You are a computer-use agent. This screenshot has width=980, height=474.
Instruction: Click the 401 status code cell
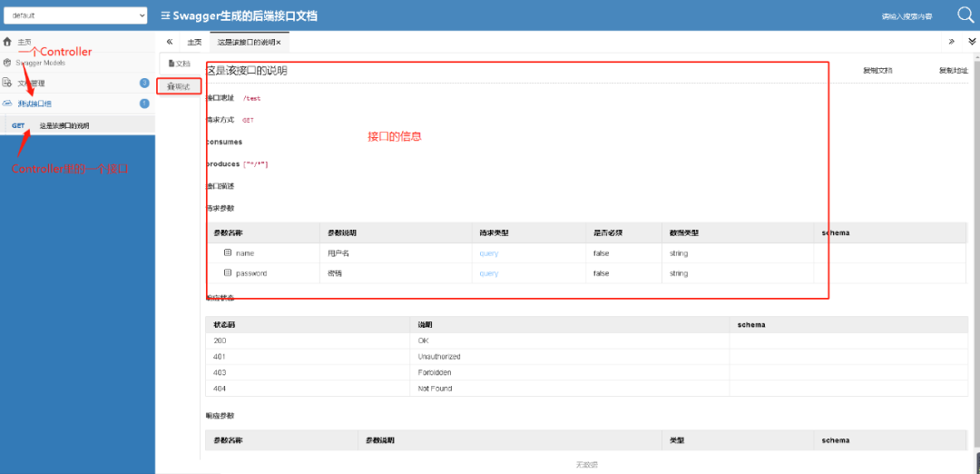tap(309, 357)
